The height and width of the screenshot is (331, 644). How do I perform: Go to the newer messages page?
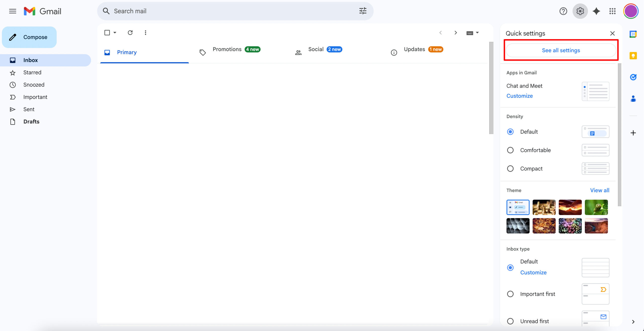(x=440, y=33)
